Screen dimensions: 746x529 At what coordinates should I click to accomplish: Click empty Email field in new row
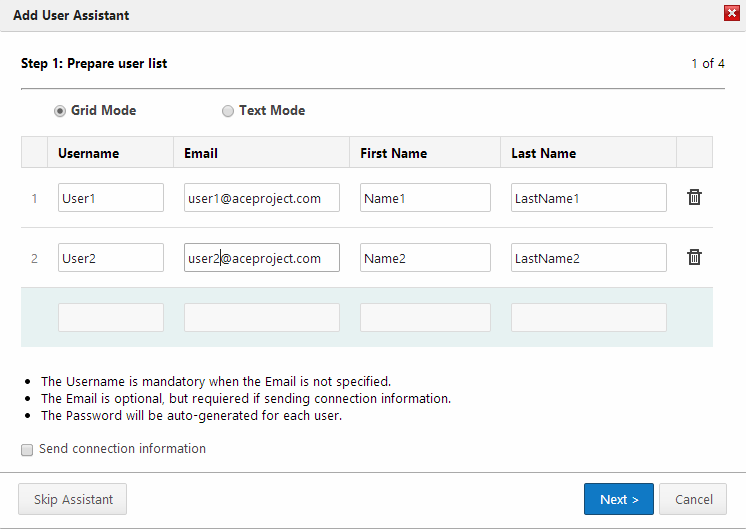pyautogui.click(x=262, y=317)
